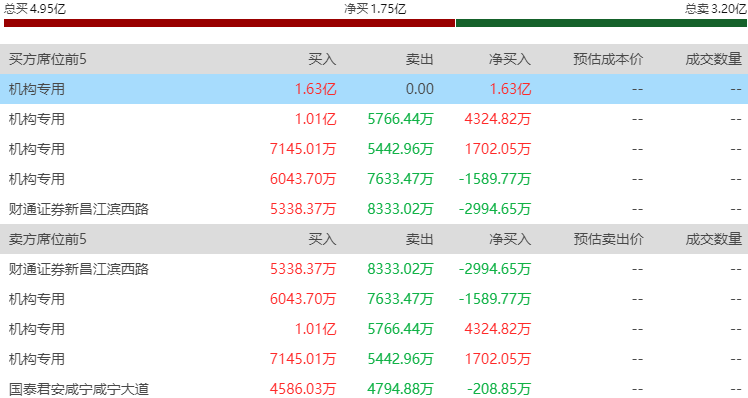748x398 pixels.
Task: Select 机构专用 with 1.01亿 buy in 买方 table
Action: [37, 119]
